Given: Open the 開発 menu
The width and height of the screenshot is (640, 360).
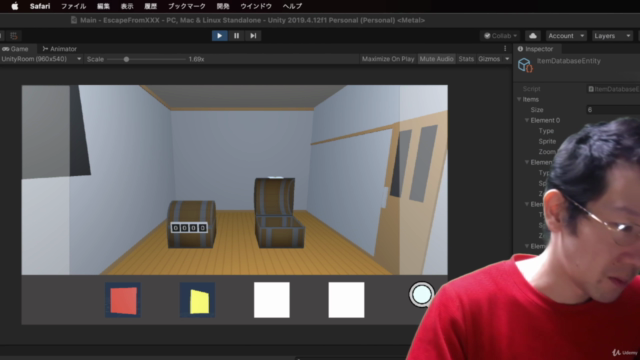Looking at the screenshot, I should pyautogui.click(x=223, y=6).
